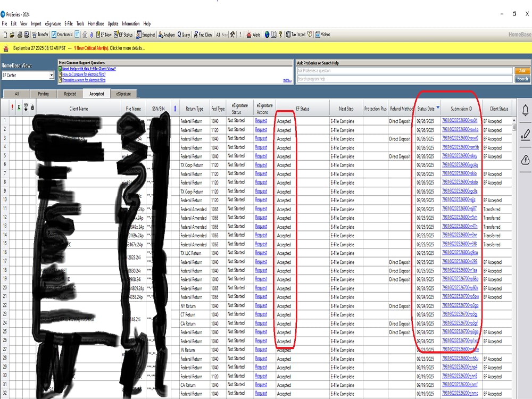Screen dimensions: 532x399
Task: Click the lock column header icon
Action: tap(32, 107)
